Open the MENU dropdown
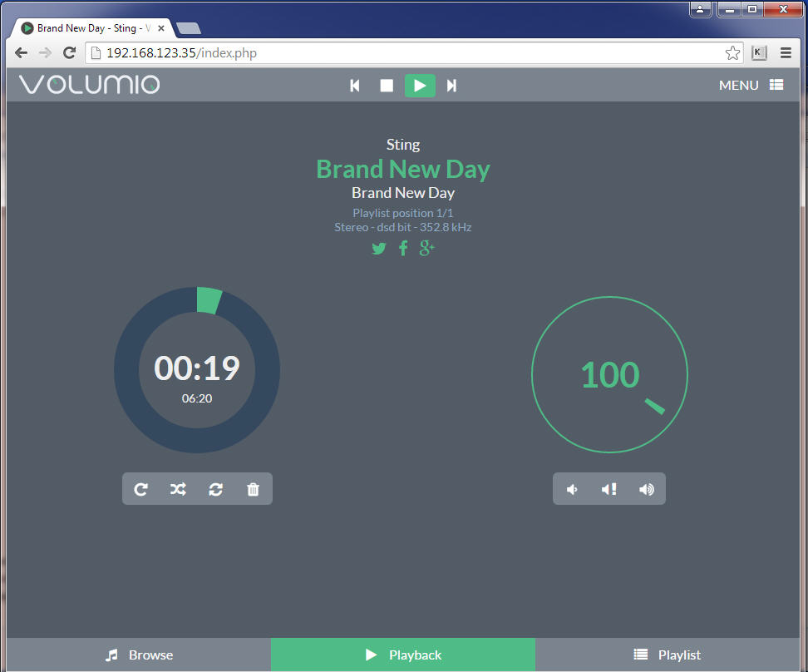This screenshot has height=672, width=808. pyautogui.click(x=751, y=85)
